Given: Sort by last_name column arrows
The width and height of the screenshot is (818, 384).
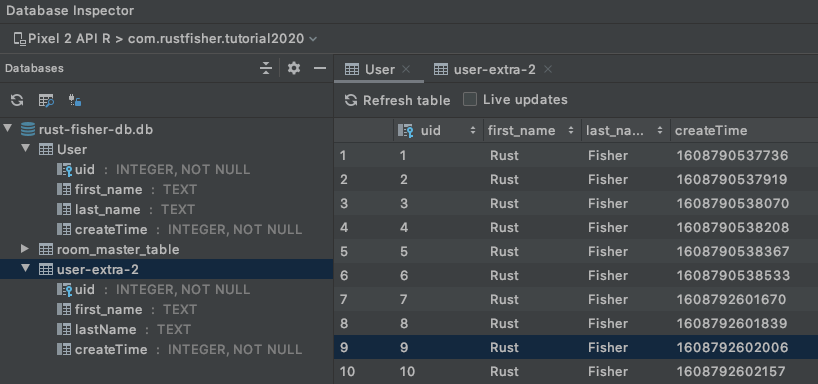Looking at the screenshot, I should [660, 130].
